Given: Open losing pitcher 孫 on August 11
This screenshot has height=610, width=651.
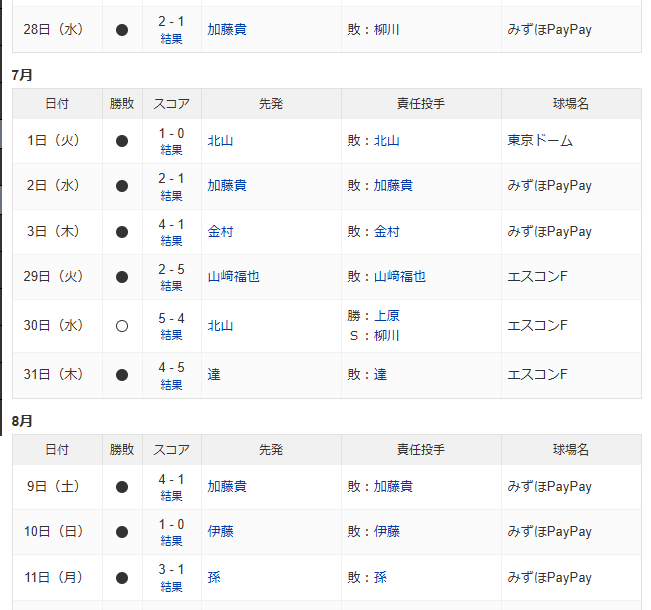Looking at the screenshot, I should [x=380, y=577].
